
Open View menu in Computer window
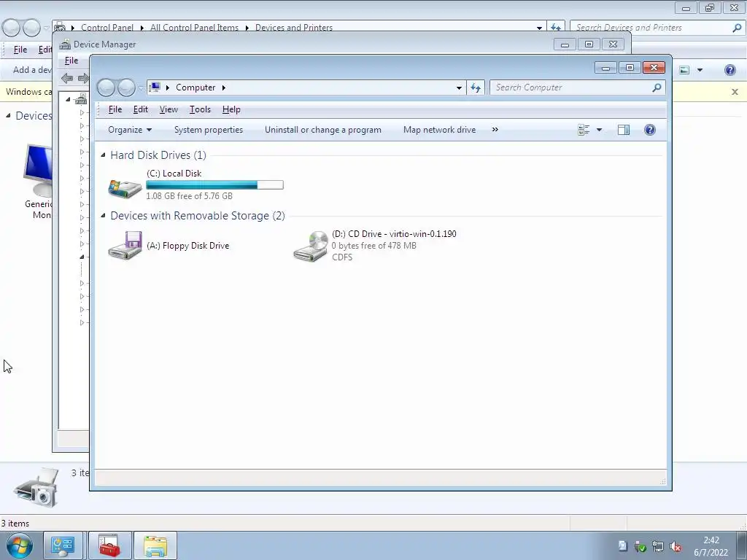pyautogui.click(x=169, y=109)
